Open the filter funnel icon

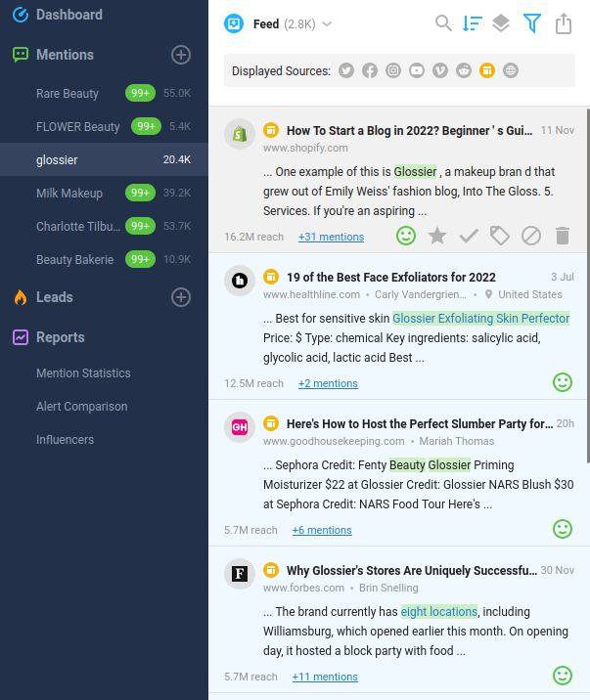[532, 23]
